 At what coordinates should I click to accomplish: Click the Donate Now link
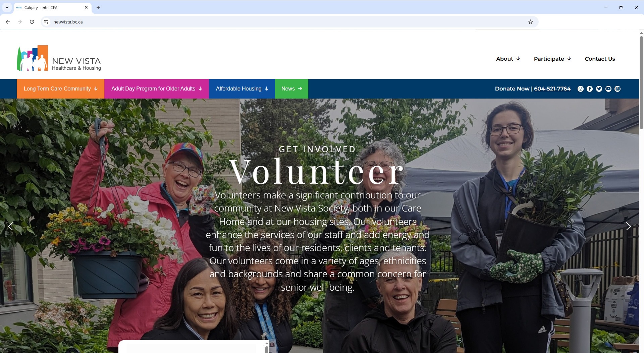[x=512, y=89]
